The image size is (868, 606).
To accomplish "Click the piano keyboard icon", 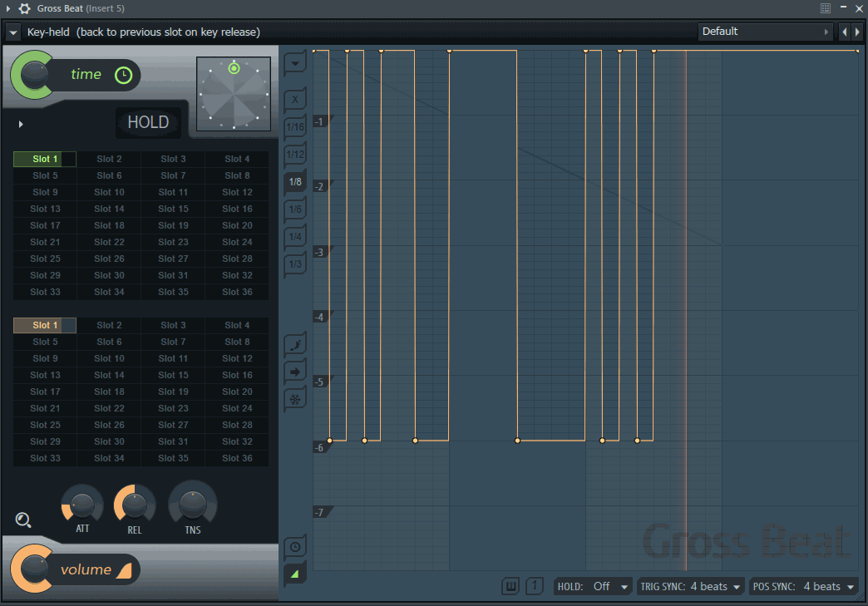I will (510, 586).
